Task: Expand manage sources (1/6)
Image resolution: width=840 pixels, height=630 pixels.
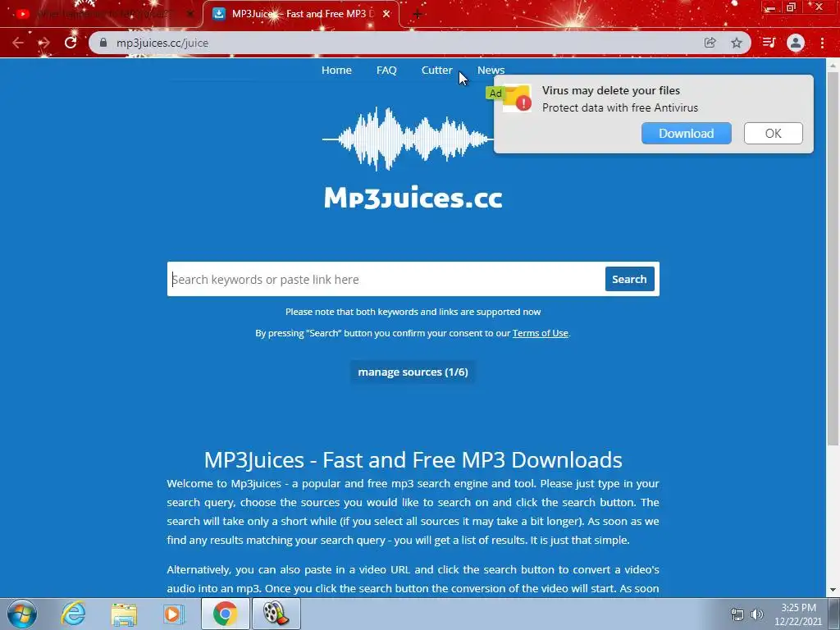Action: 413,372
